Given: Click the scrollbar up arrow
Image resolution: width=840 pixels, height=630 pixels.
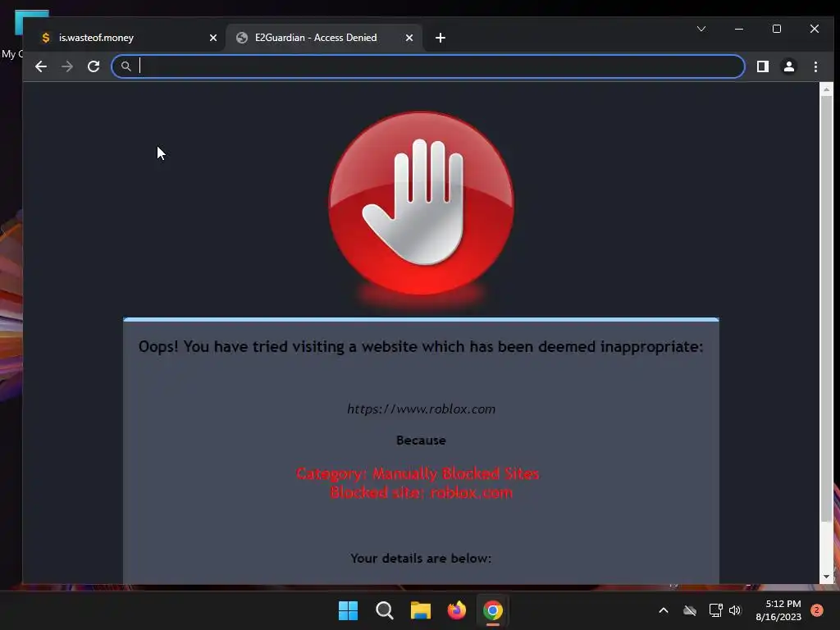Looking at the screenshot, I should [826, 89].
